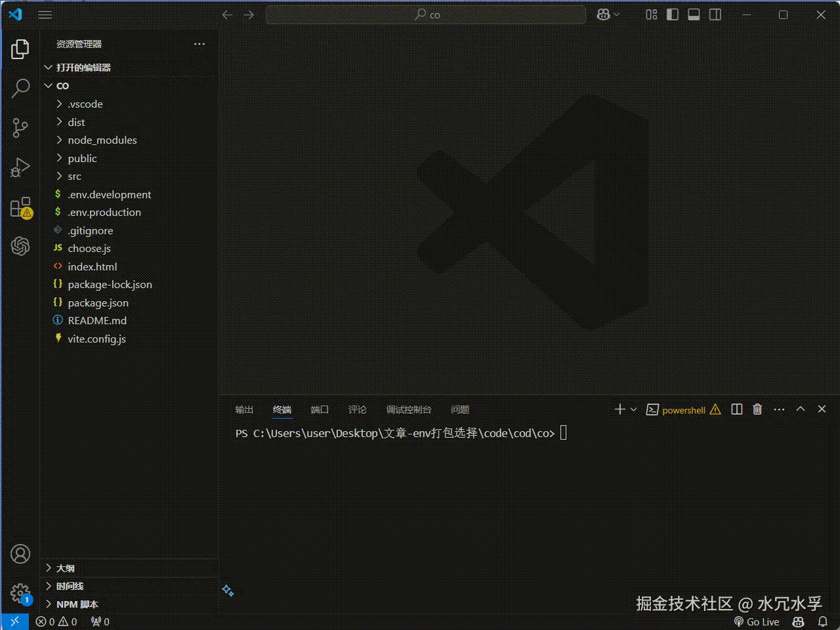The image size is (840, 630).
Task: Open the Copilot chat icon in title bar
Action: click(x=603, y=14)
